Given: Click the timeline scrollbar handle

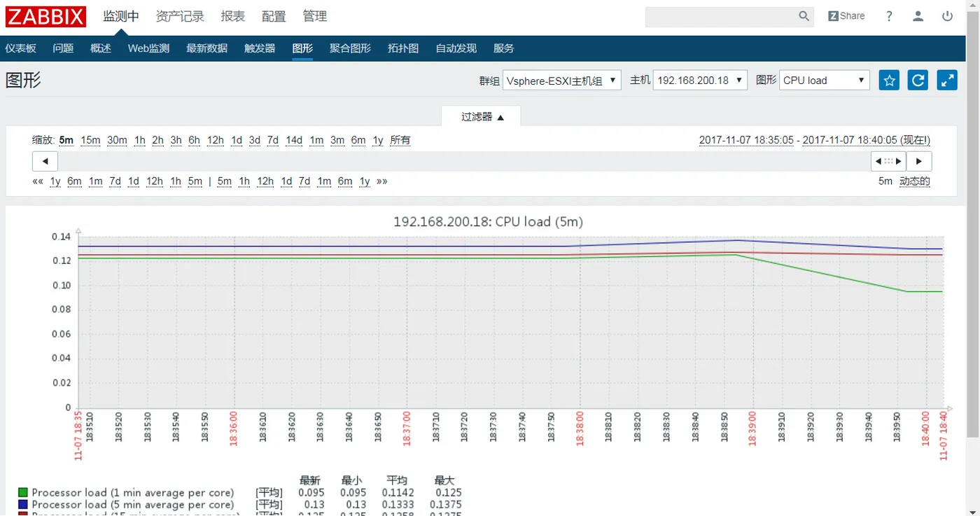Looking at the screenshot, I should coord(888,162).
